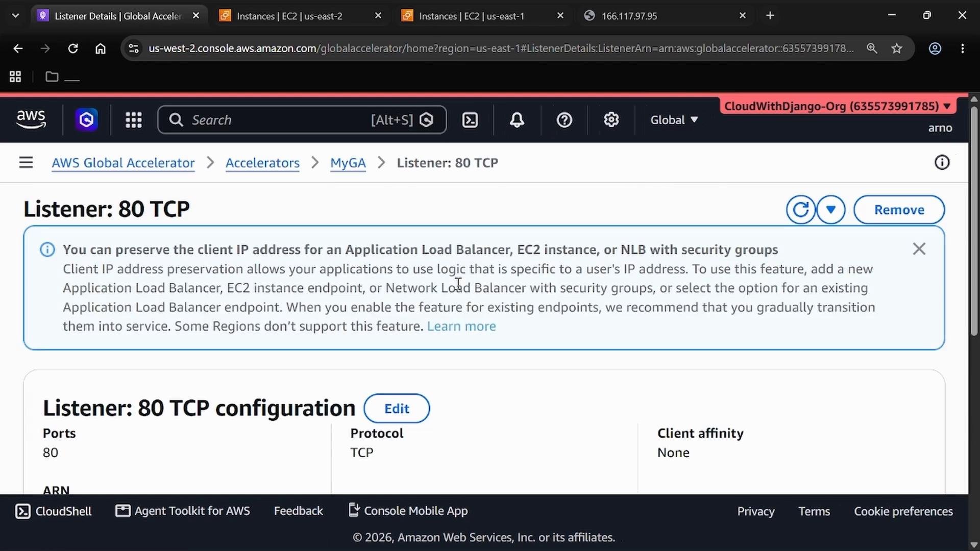Switch to Instances EC2 us-east-1 tab
Screen dimensions: 980x551
coord(483,16)
